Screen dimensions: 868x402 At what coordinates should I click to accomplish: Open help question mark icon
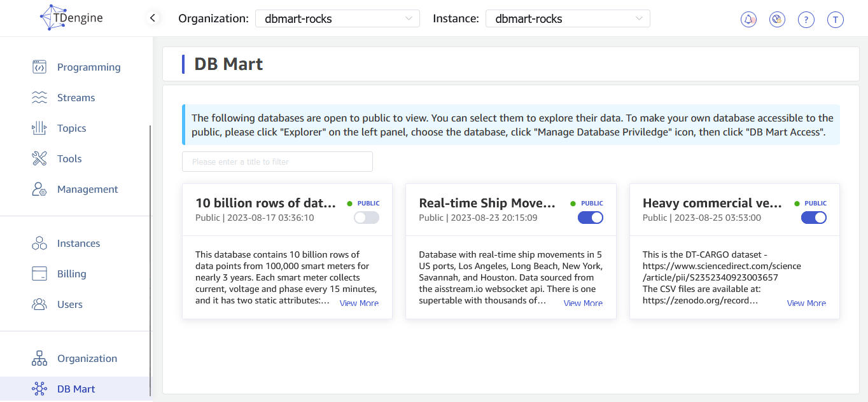coord(806,20)
